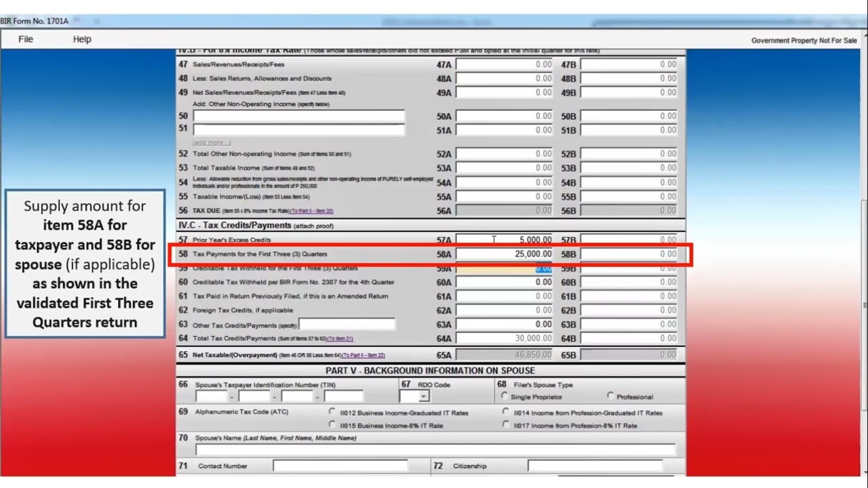Click field 48A sales returns amount
This screenshot has height=488, width=868.
click(505, 79)
